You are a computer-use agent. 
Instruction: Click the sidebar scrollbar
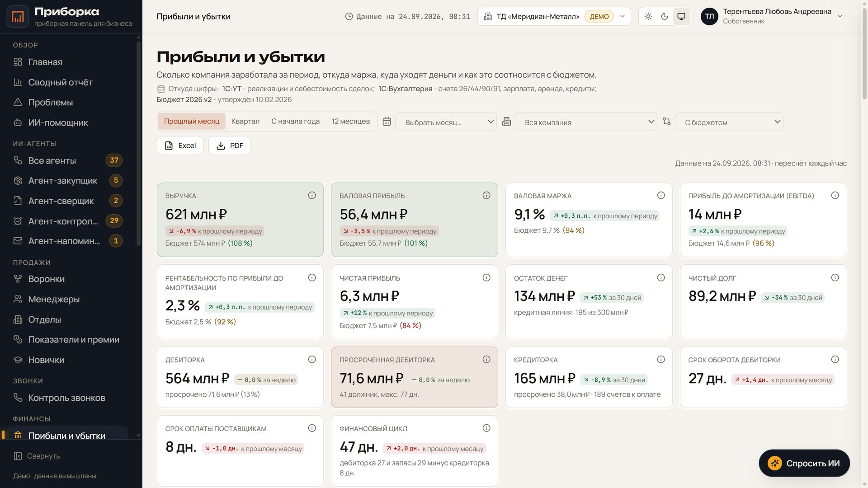pyautogui.click(x=138, y=145)
